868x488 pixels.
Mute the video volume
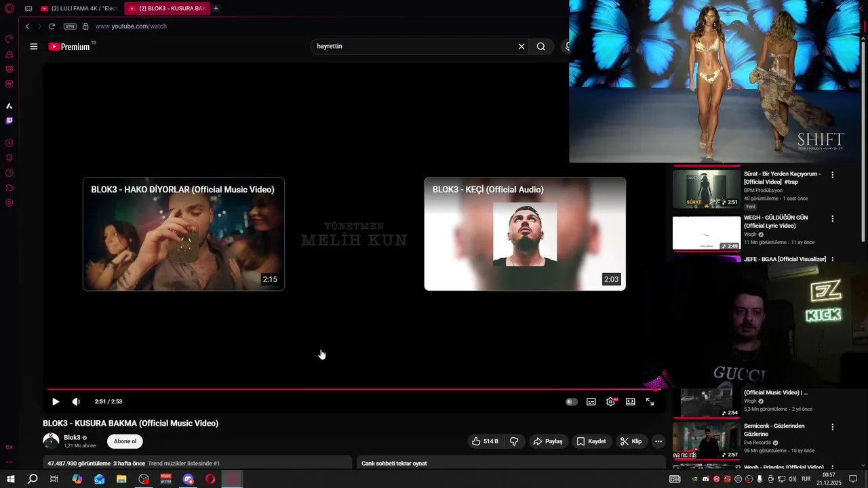[x=76, y=402]
